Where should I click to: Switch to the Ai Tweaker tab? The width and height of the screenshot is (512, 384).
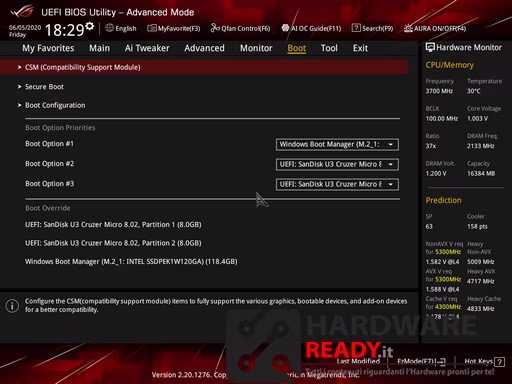click(147, 48)
